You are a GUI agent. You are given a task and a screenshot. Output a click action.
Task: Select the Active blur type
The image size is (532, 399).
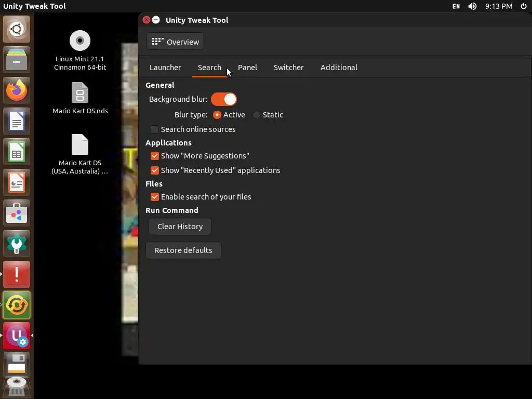[x=229, y=115]
